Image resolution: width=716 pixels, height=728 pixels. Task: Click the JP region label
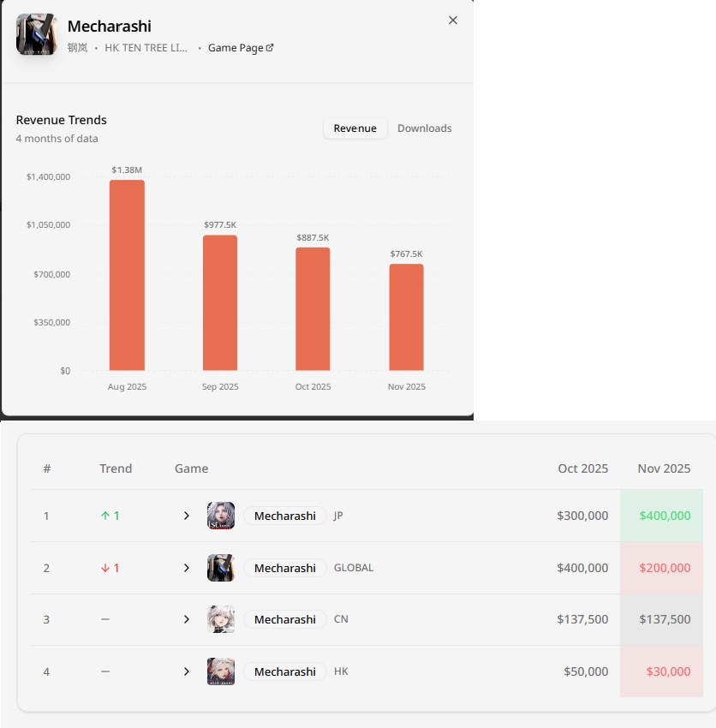click(338, 516)
